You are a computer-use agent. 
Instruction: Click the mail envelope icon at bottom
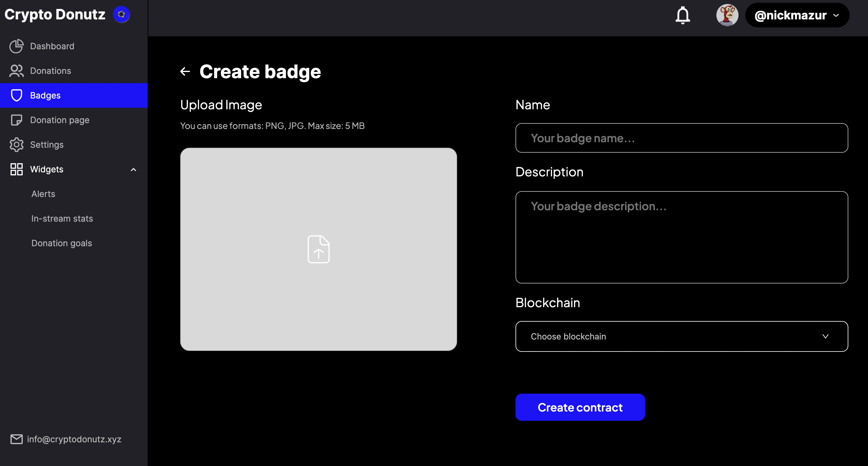point(16,439)
